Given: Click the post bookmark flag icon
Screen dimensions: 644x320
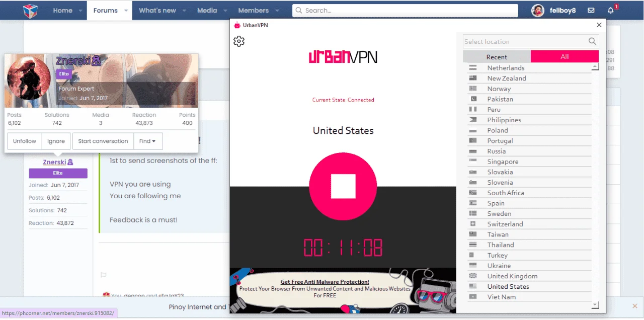Looking at the screenshot, I should tap(104, 275).
